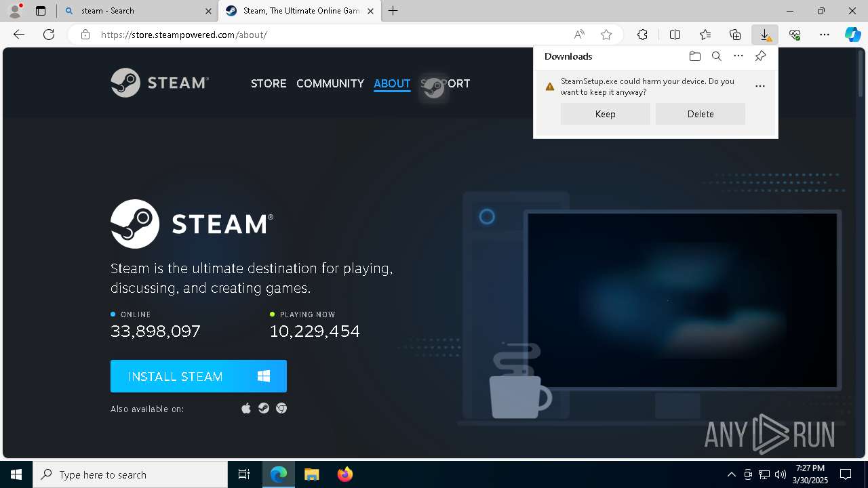Select the Apple macOS download icon
This screenshot has width=868, height=488.
[x=246, y=408]
